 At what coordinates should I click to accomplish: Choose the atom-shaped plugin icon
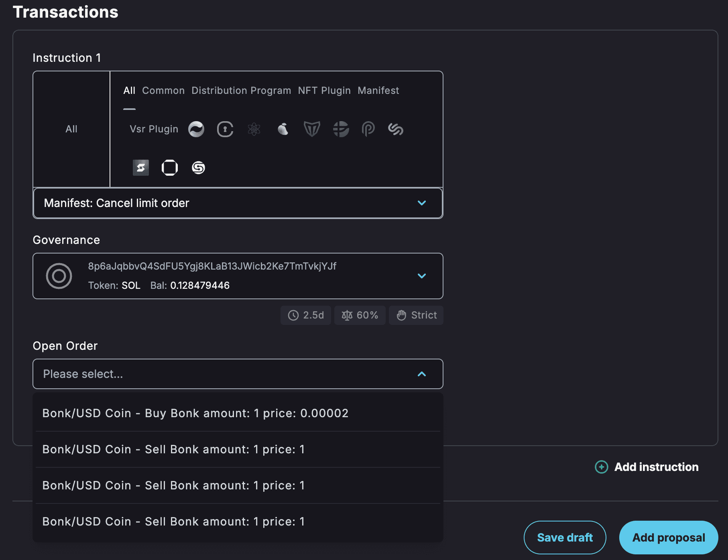click(x=254, y=129)
